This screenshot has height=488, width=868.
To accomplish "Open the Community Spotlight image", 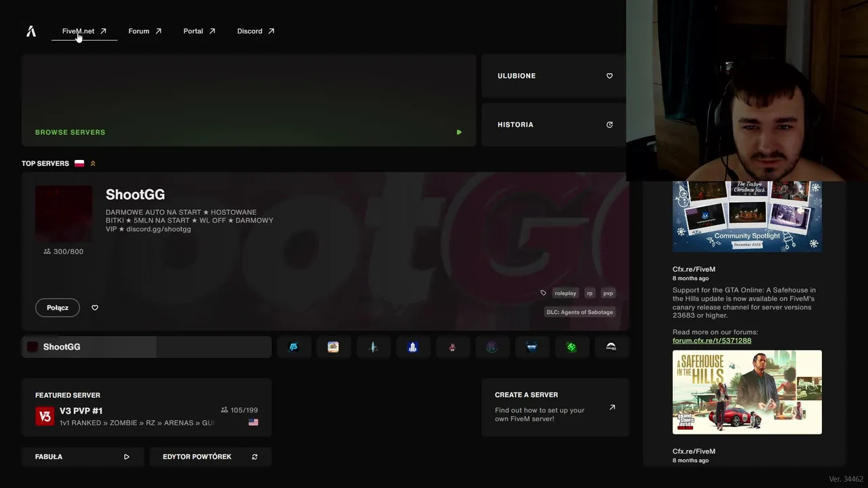I will 747,217.
